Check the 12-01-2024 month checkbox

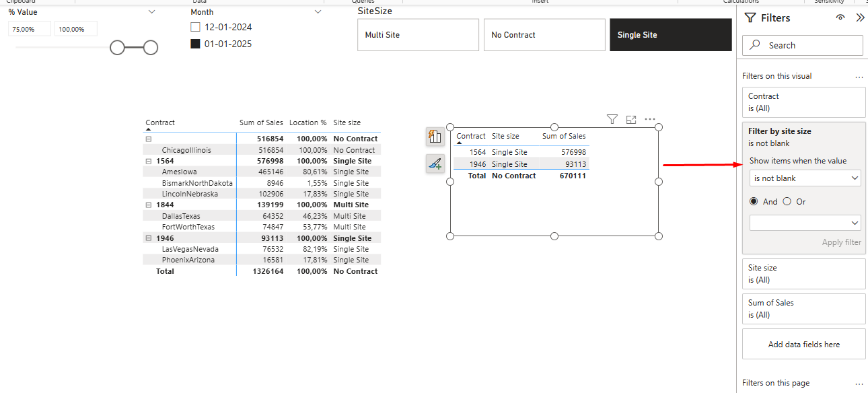point(195,28)
